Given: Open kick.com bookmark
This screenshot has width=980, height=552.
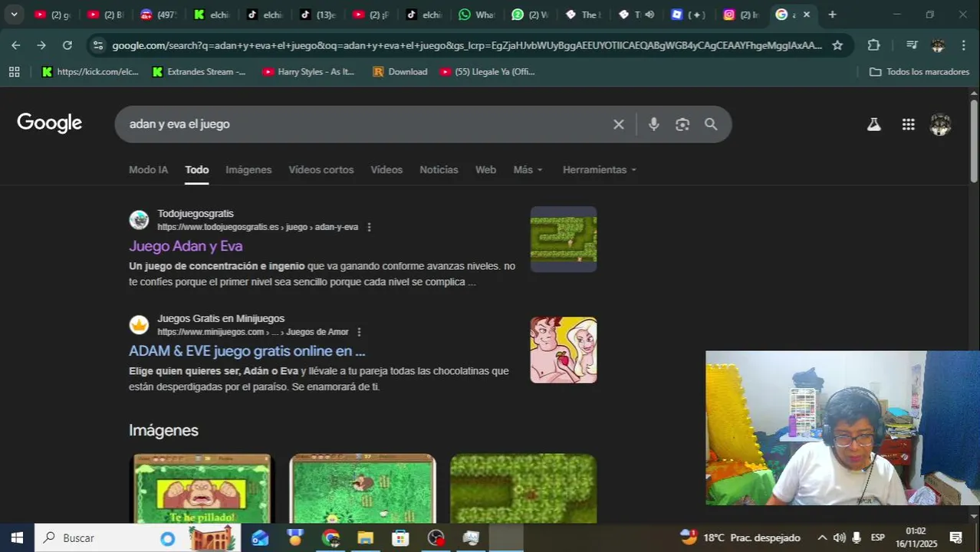Looking at the screenshot, I should point(90,71).
